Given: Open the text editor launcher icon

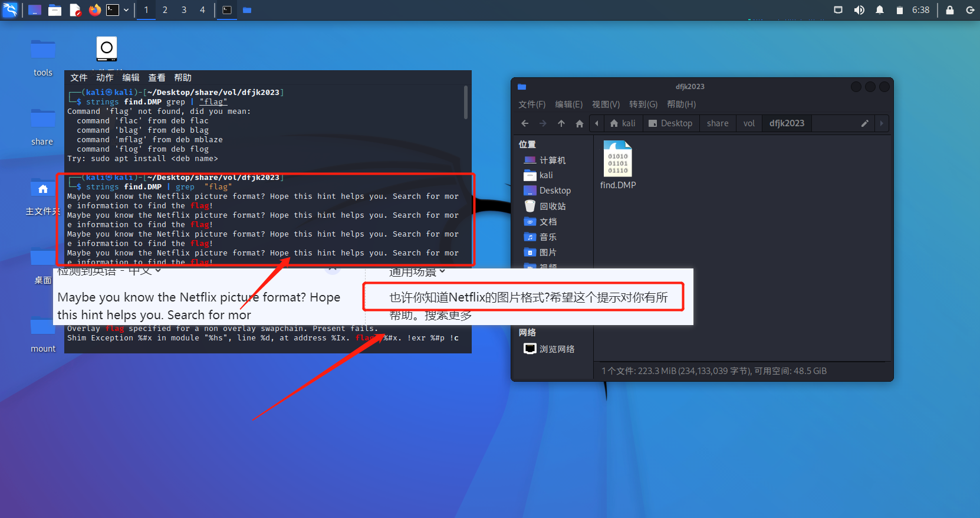Looking at the screenshot, I should pyautogui.click(x=75, y=10).
